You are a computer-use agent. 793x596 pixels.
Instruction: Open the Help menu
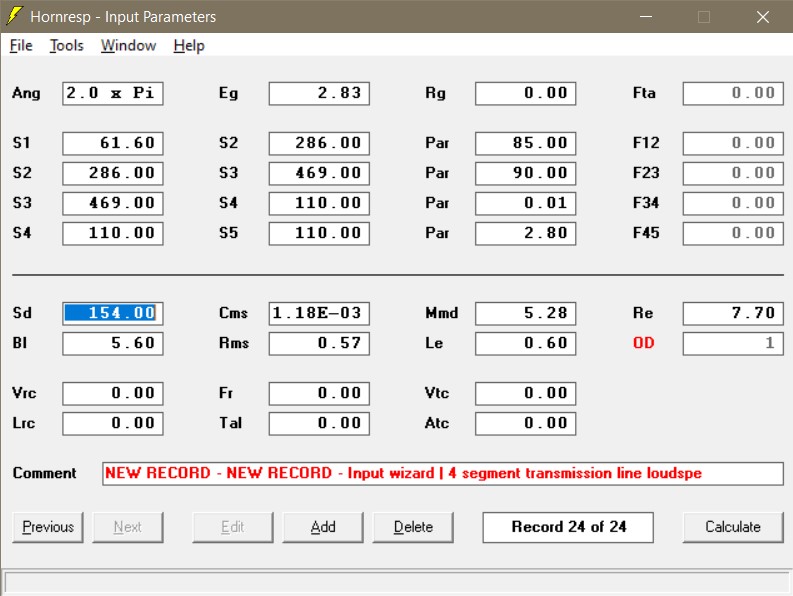pyautogui.click(x=189, y=46)
